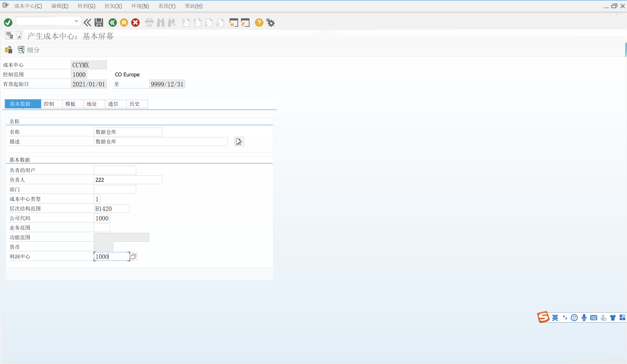Toggle Sogou input language 英 indicator

coord(555,317)
